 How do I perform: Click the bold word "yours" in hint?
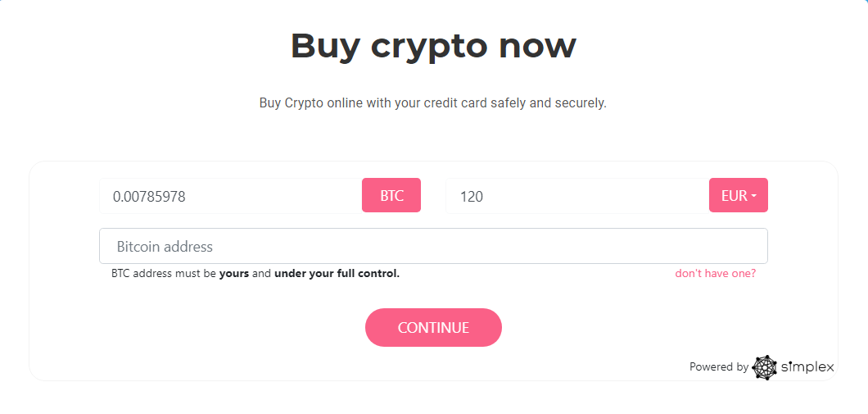pos(234,274)
